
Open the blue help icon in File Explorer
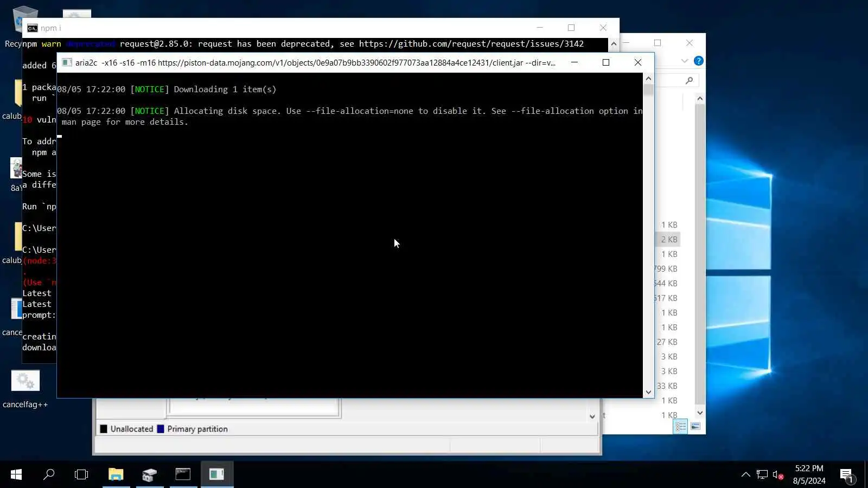(699, 61)
